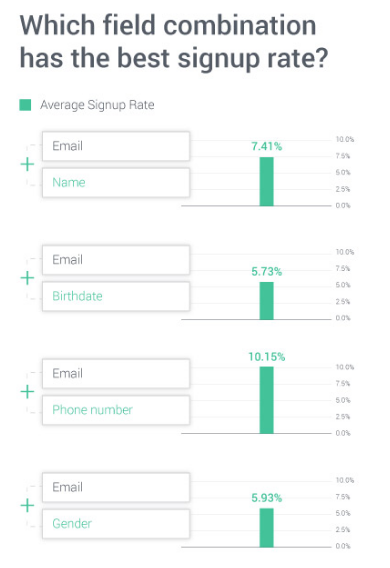Select the Birthdate input field

116,296
